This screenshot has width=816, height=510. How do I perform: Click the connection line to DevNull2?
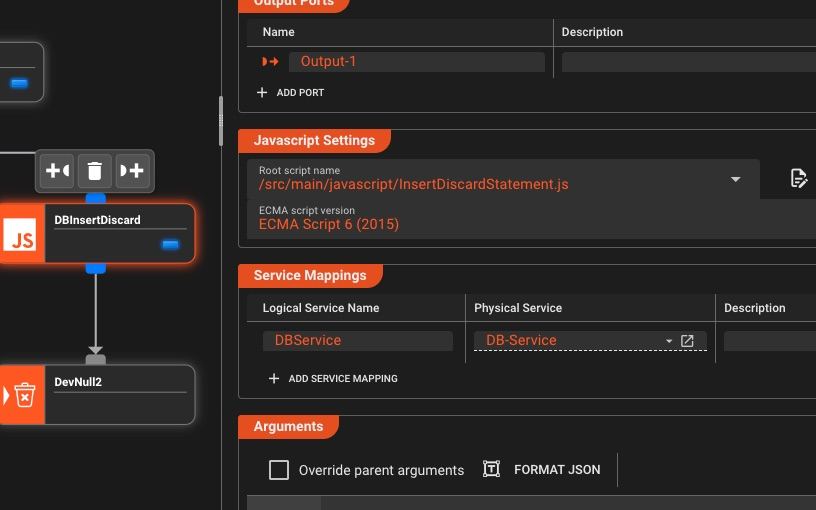pos(96,314)
